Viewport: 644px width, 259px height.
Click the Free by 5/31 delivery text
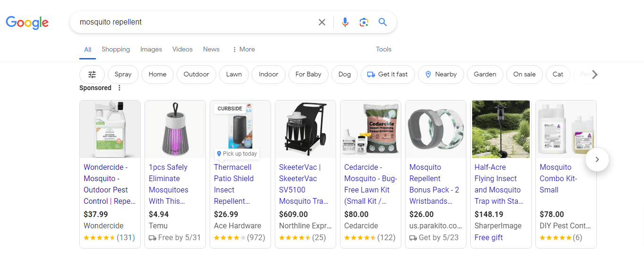pos(179,237)
